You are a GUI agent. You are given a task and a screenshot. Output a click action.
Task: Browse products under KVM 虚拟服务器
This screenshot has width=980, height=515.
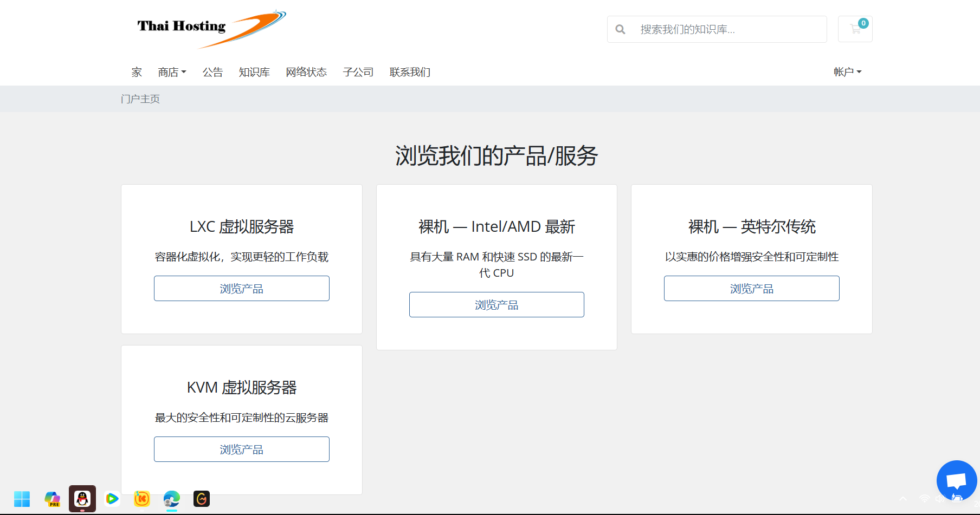(242, 449)
